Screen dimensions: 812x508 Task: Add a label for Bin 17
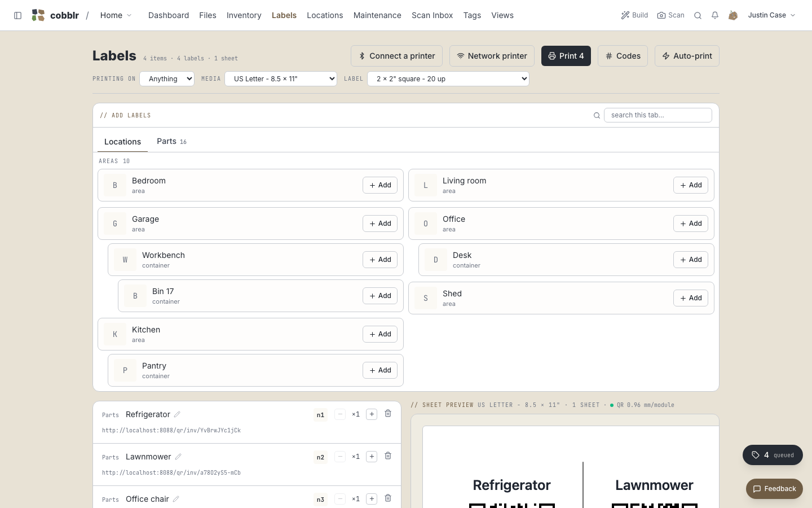pyautogui.click(x=380, y=296)
